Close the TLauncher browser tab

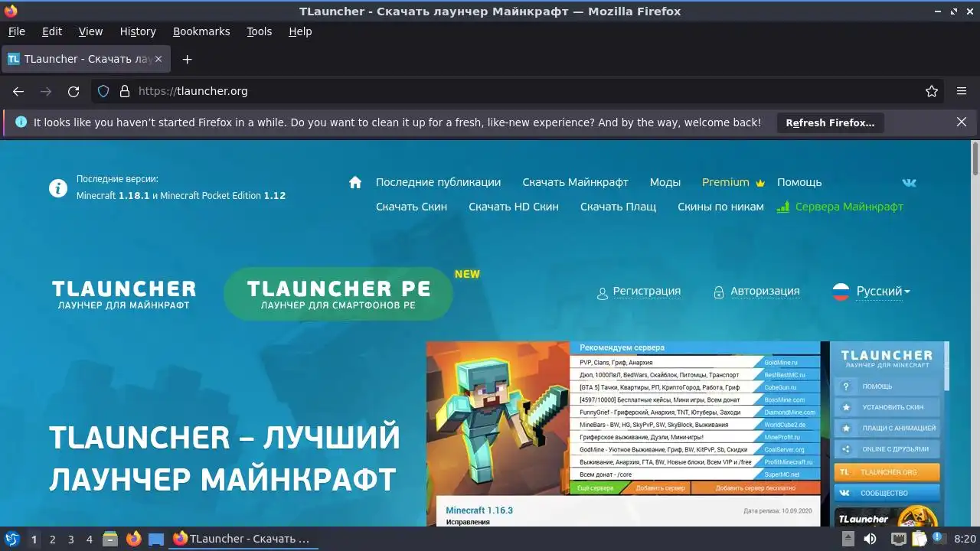pyautogui.click(x=158, y=59)
